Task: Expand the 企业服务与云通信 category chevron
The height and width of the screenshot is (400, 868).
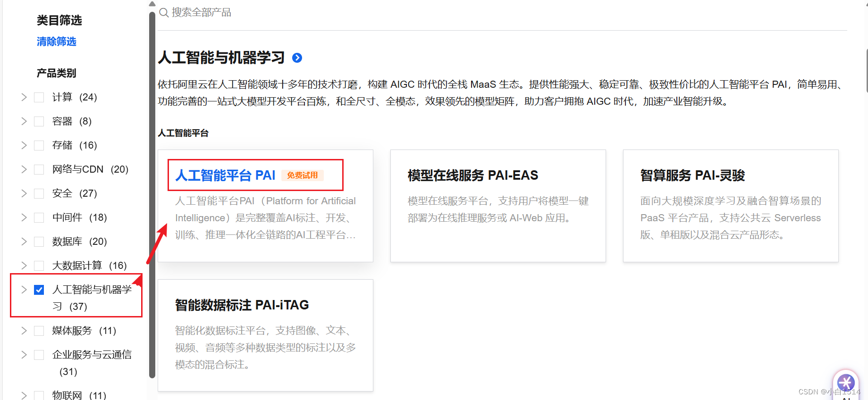Action: [24, 355]
